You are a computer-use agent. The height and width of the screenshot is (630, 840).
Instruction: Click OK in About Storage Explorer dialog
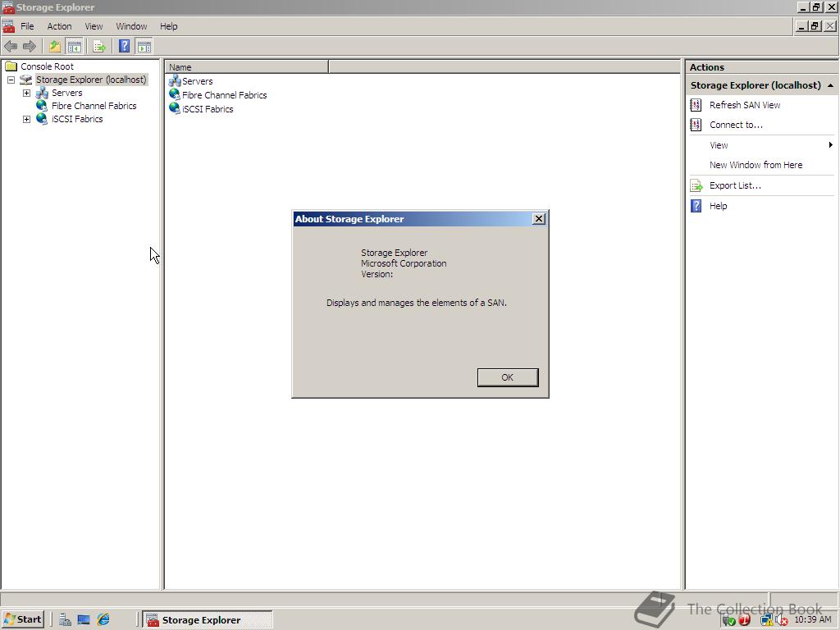point(508,377)
